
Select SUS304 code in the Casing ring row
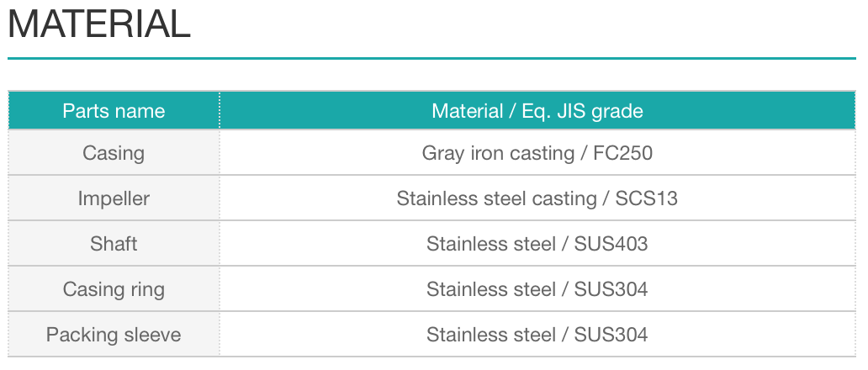[611, 289]
